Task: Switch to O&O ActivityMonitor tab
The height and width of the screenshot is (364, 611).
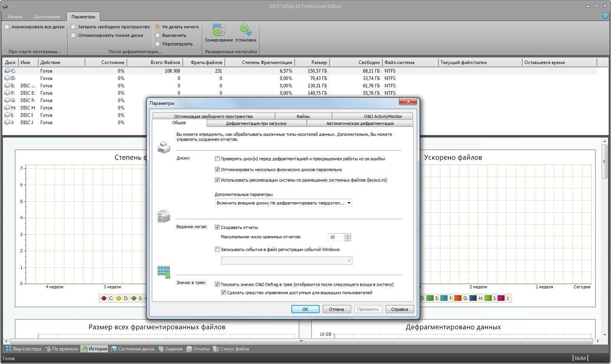Action: pyautogui.click(x=372, y=116)
